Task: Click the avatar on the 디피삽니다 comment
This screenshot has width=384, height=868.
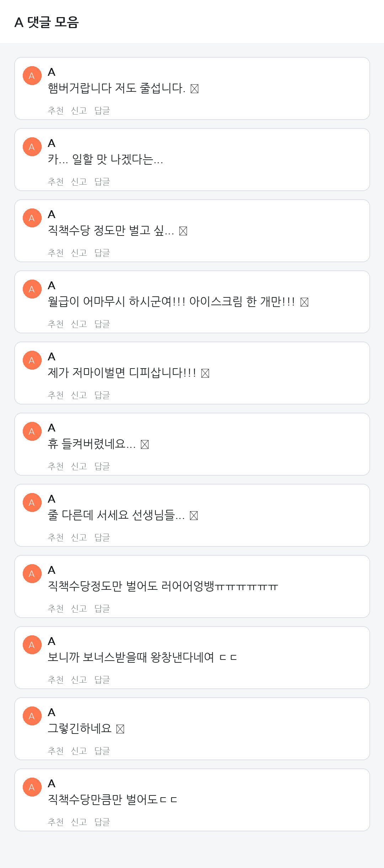Action: tap(32, 360)
